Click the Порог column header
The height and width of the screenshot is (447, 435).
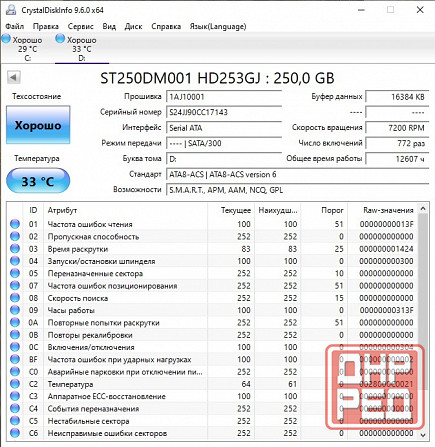click(324, 210)
